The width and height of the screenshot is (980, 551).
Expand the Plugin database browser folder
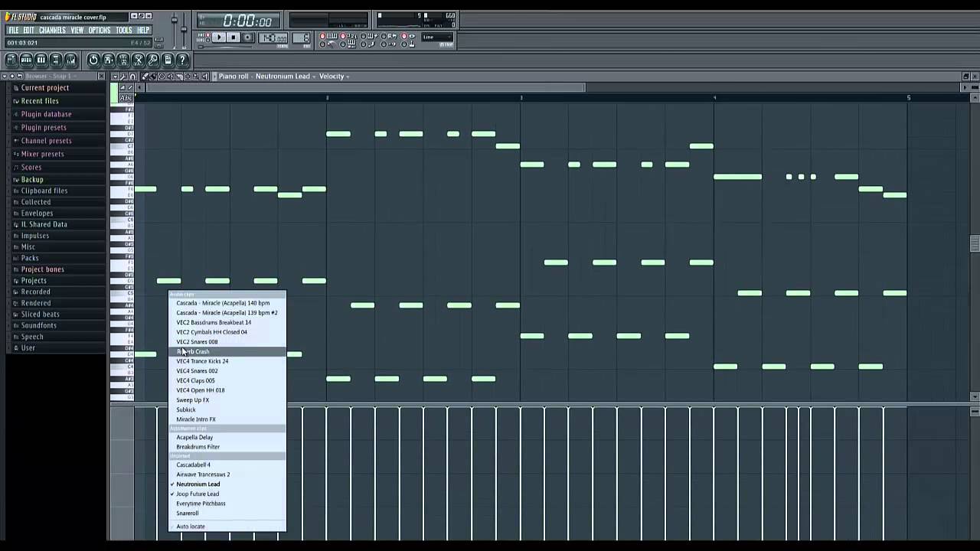point(46,114)
